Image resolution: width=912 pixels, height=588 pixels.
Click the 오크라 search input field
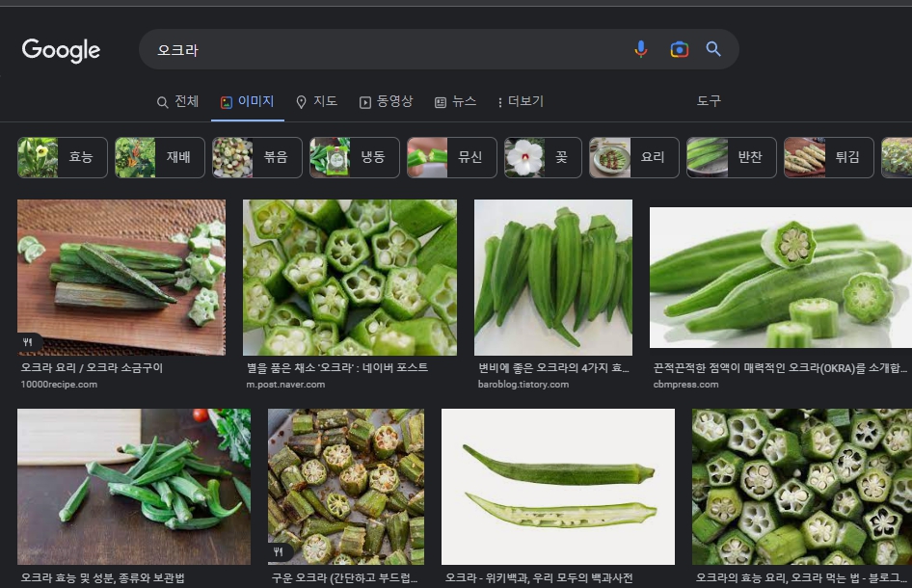pyautogui.click(x=386, y=49)
